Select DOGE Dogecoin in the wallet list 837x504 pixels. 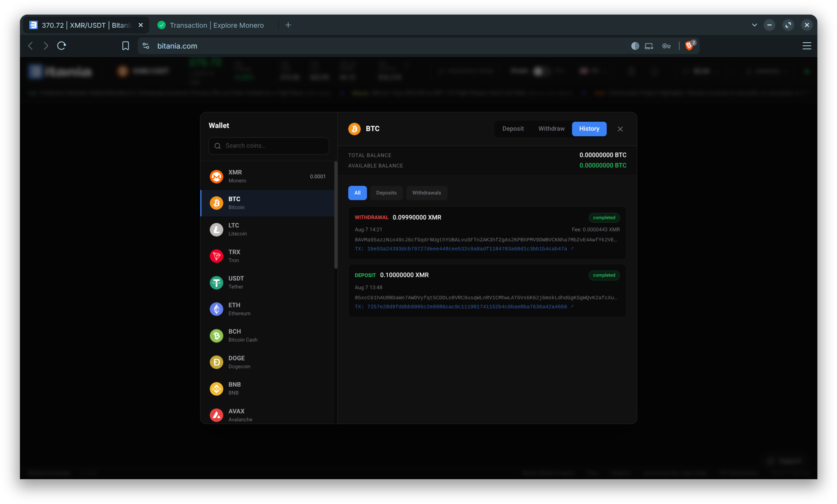[267, 362]
